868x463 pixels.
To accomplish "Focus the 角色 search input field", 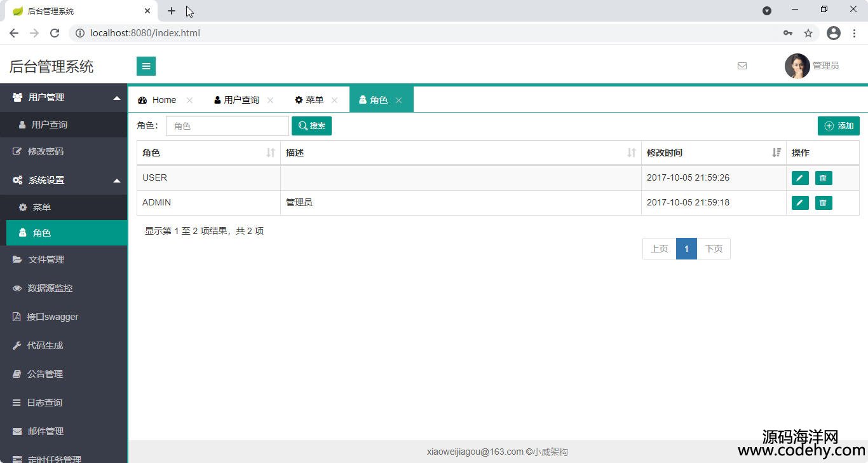I will click(227, 126).
